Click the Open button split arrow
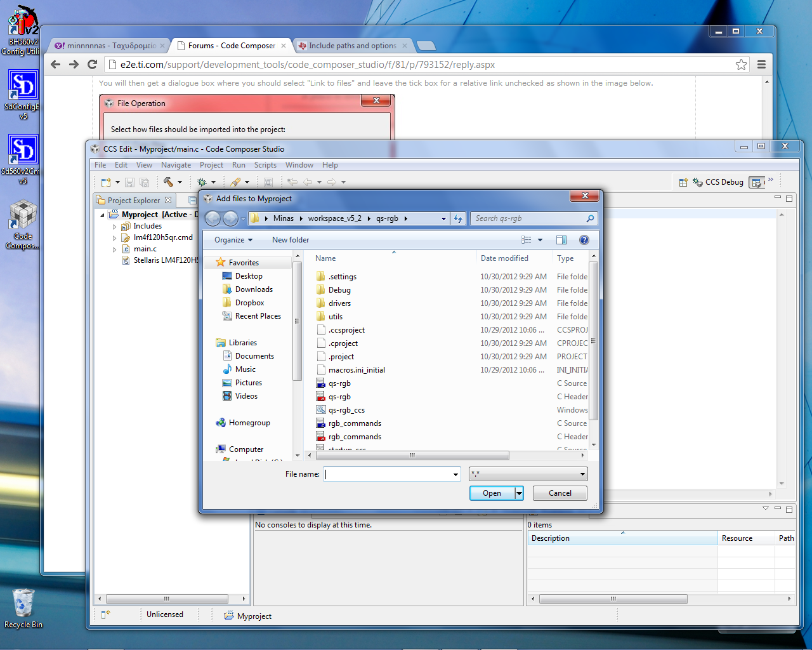Viewport: 812px width, 650px height. (519, 493)
